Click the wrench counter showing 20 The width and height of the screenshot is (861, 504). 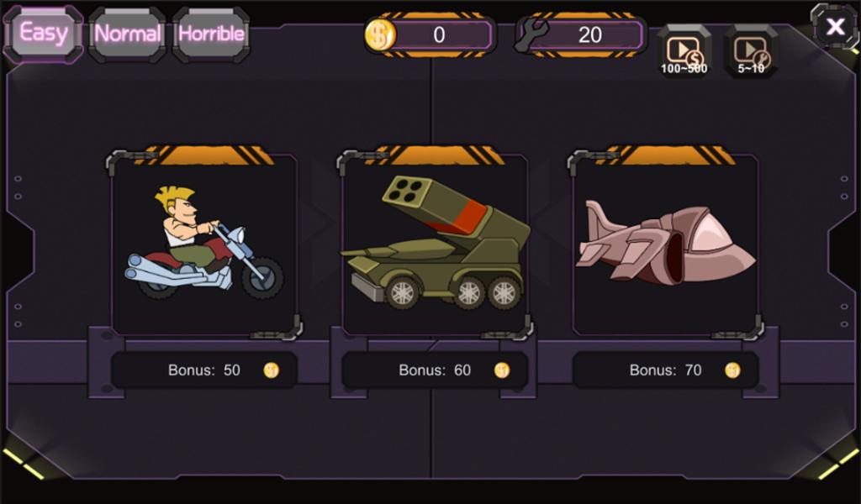589,35
